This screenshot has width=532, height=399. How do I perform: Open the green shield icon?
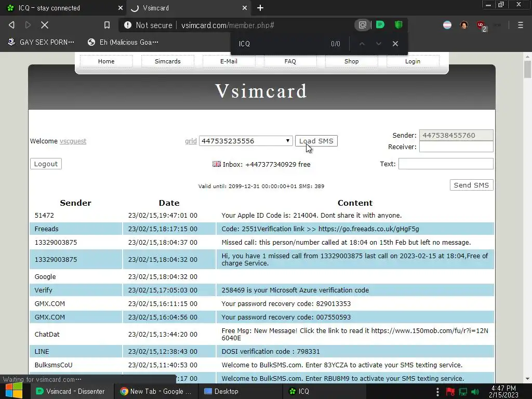[x=398, y=25]
